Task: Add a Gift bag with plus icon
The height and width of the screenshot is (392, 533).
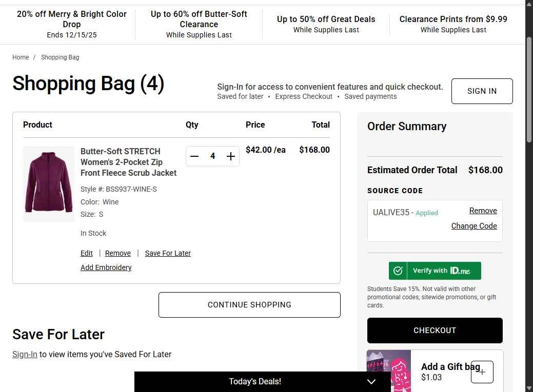Action: tap(482, 372)
